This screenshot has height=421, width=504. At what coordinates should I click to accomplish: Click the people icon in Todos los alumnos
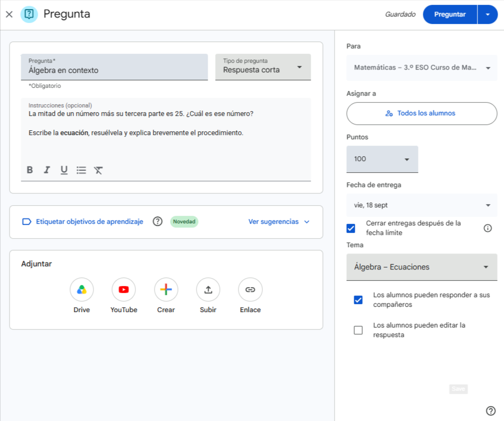pyautogui.click(x=389, y=113)
